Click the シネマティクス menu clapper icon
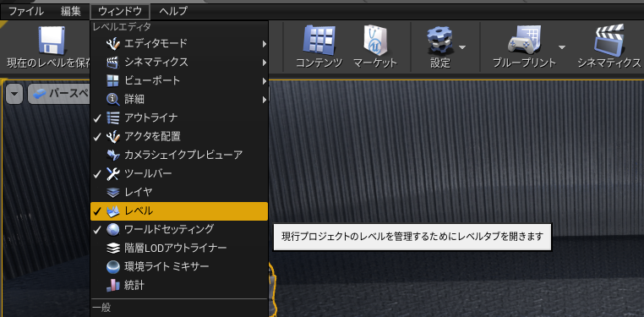 [x=112, y=63]
